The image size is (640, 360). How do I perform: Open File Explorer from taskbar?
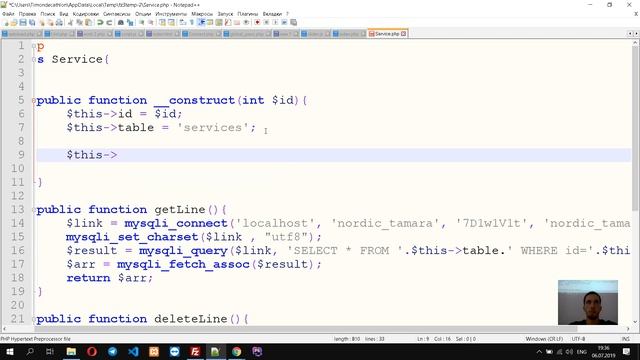point(71,351)
